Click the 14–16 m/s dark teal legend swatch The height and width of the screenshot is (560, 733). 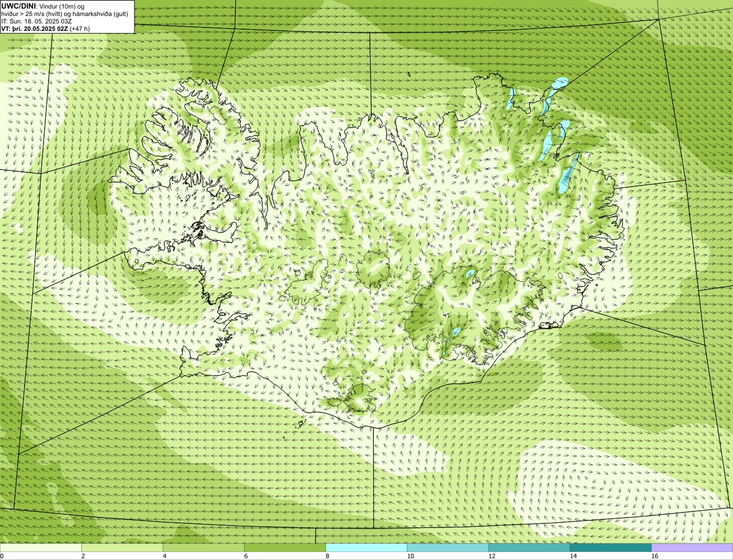(x=610, y=548)
